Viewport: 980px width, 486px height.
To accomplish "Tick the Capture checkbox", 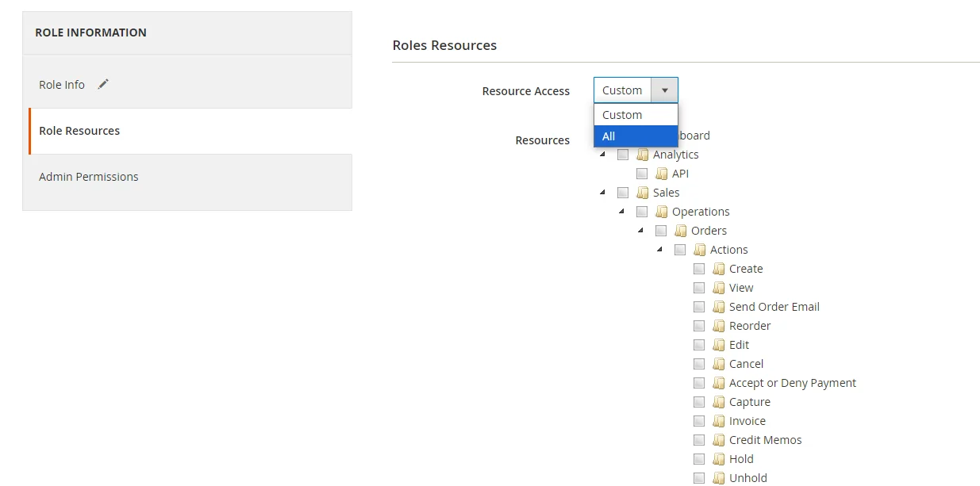I will coord(699,402).
